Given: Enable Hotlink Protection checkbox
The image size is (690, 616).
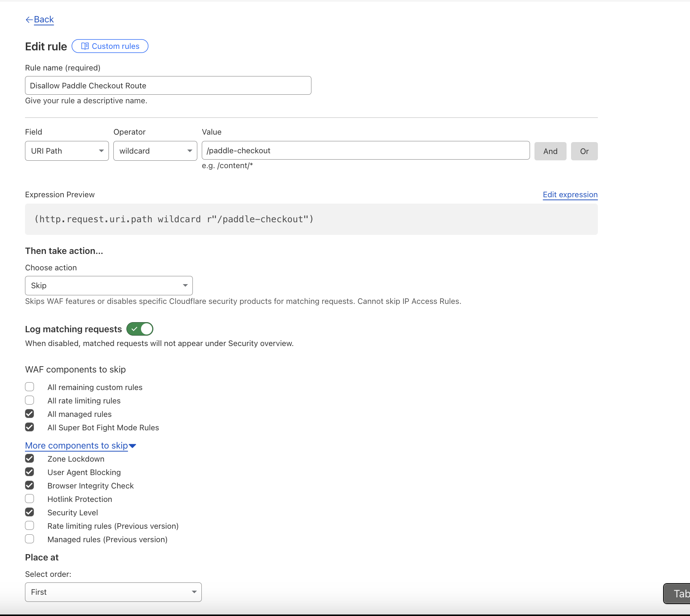Looking at the screenshot, I should tap(29, 499).
